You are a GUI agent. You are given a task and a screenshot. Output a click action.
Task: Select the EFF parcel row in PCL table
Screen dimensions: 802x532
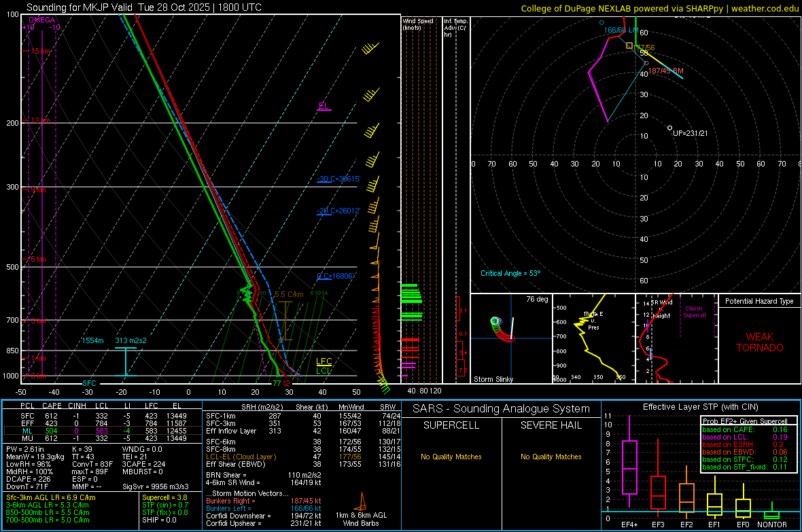click(103, 423)
